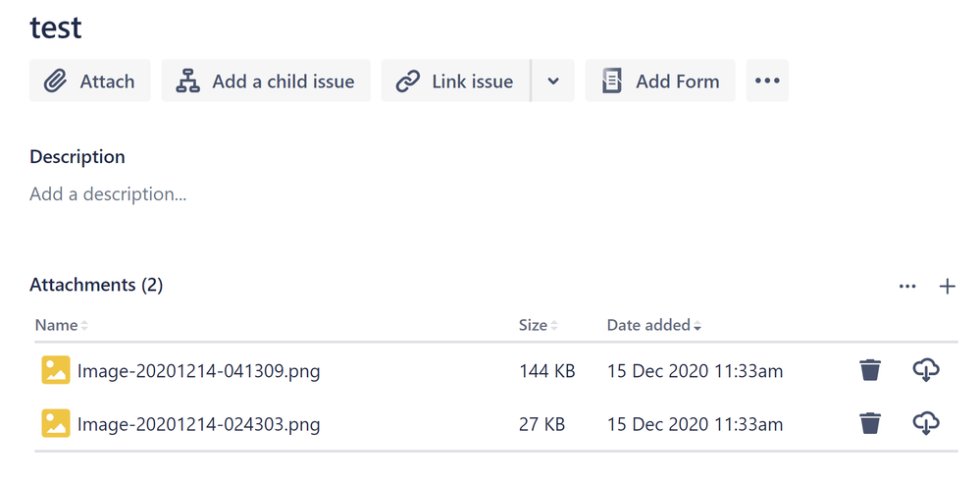Delete the Image-20201214-041309.png attachment via trash icon
The image size is (980, 485).
[870, 370]
